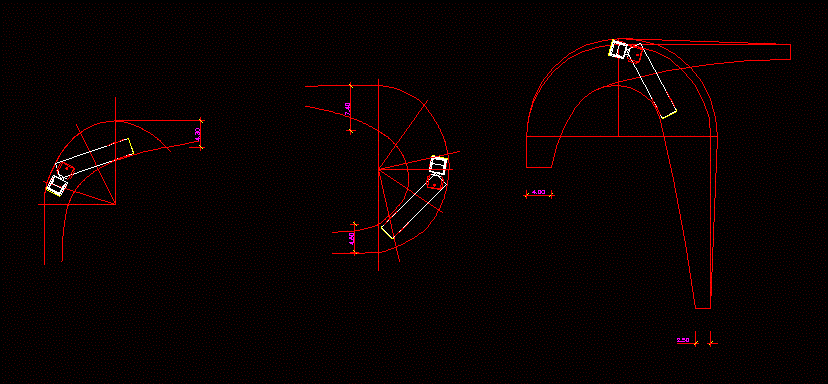
Task: Select yellow trailer rear edge in right drawing
Action: tap(669, 114)
